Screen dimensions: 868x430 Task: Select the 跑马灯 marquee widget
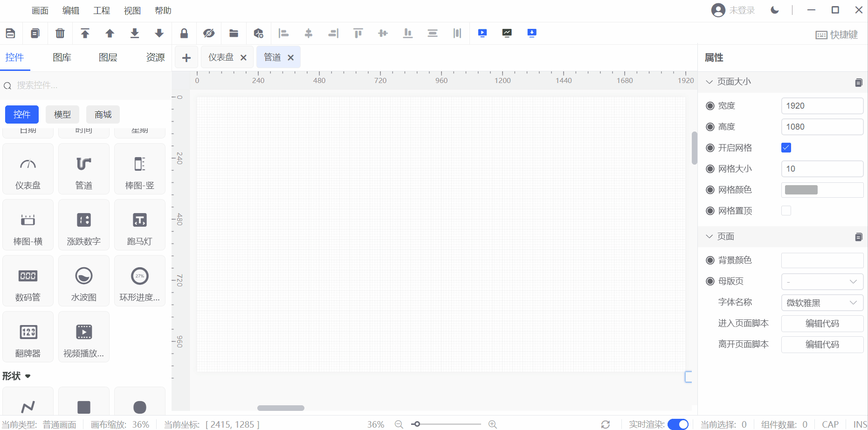pos(140,225)
